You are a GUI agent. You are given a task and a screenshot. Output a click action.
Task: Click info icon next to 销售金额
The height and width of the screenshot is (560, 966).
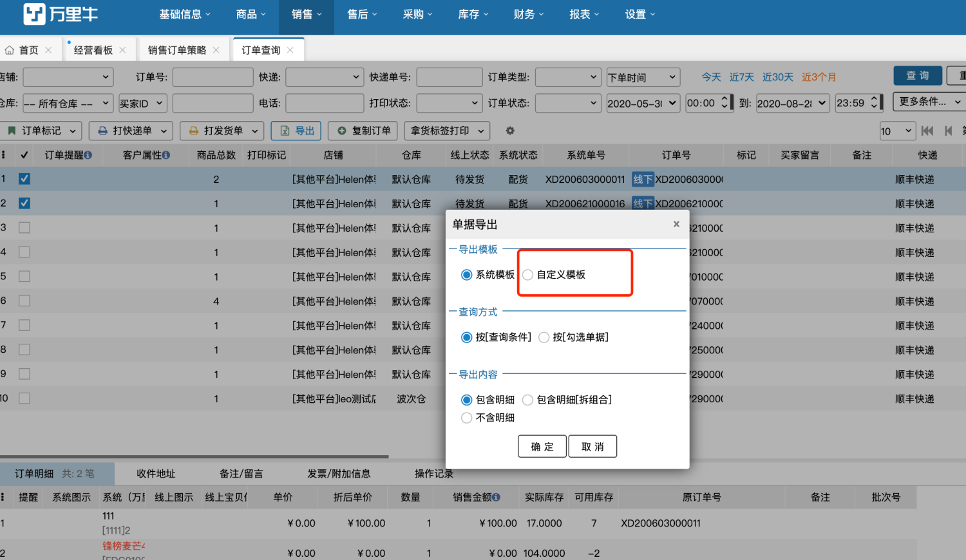tap(497, 497)
